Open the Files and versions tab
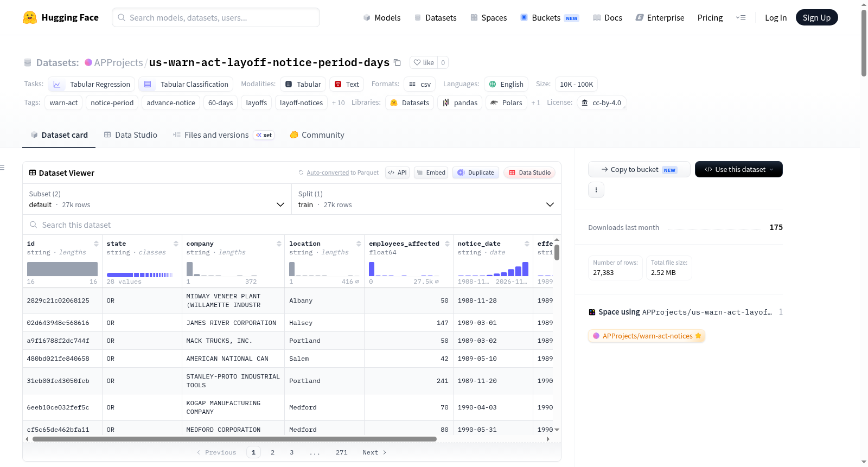Viewport: 868px width, 467px height. [x=224, y=135]
